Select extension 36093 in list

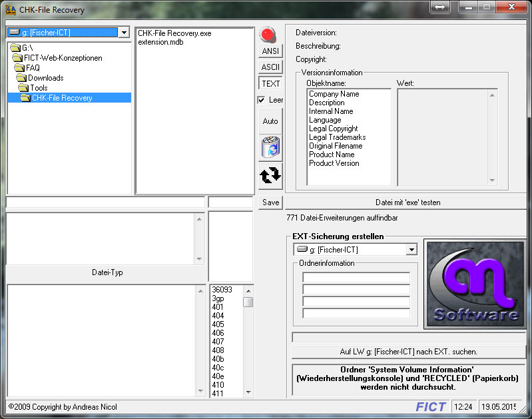coord(222,290)
